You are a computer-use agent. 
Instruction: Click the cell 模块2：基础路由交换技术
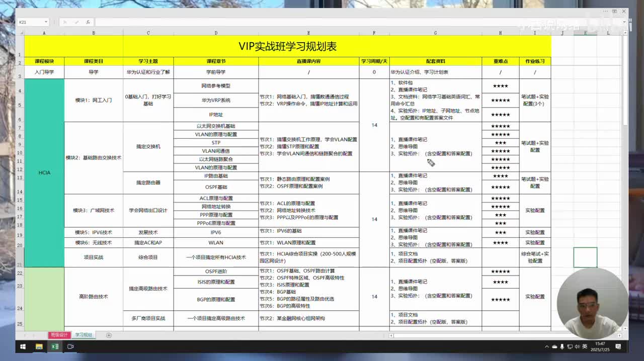tap(94, 158)
